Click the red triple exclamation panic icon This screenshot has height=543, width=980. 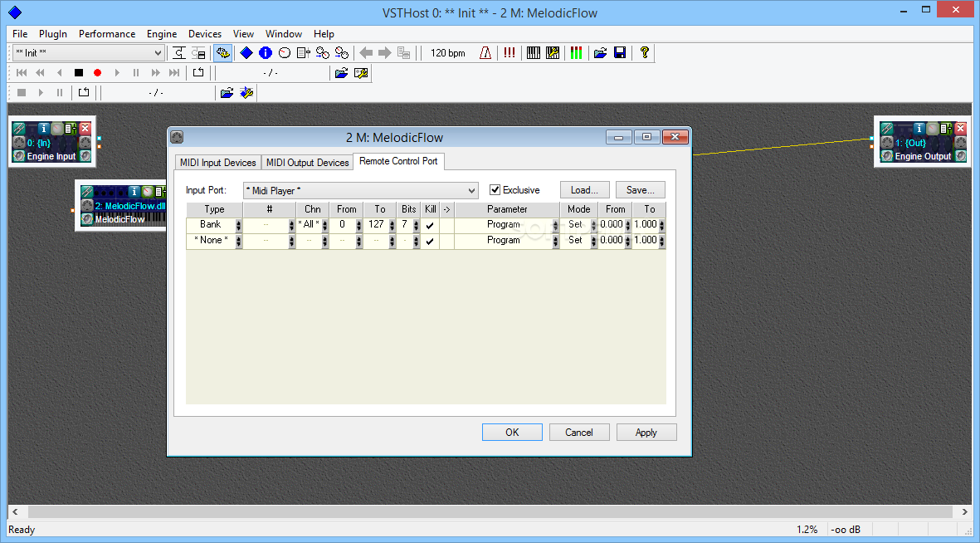tap(510, 53)
